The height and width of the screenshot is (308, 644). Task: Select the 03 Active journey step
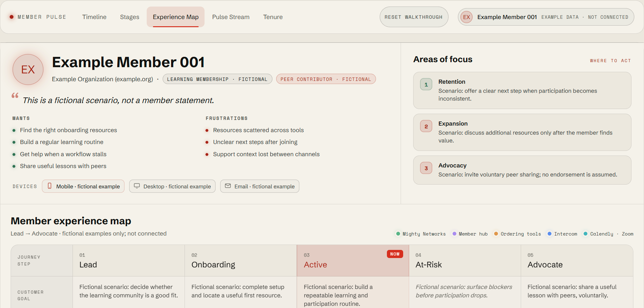coord(353,261)
